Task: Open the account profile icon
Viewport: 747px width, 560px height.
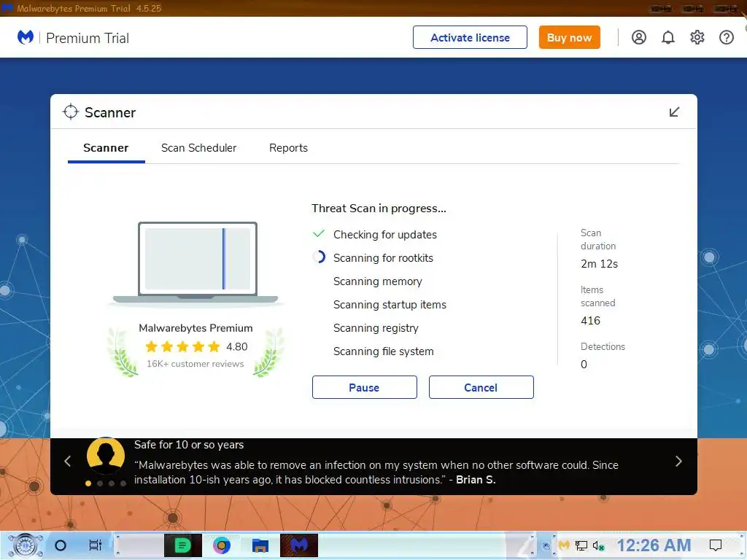Action: pos(639,37)
